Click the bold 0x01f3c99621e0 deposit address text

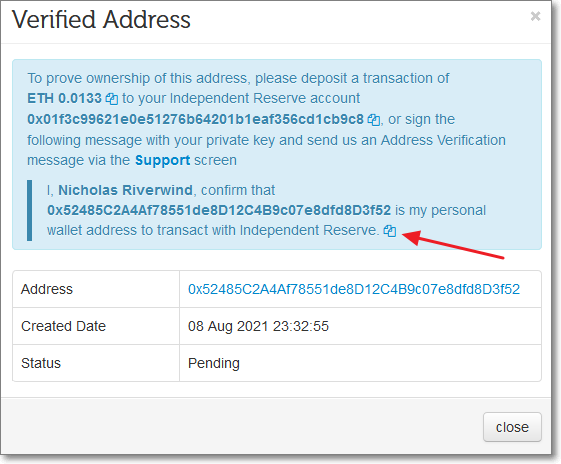[195, 119]
